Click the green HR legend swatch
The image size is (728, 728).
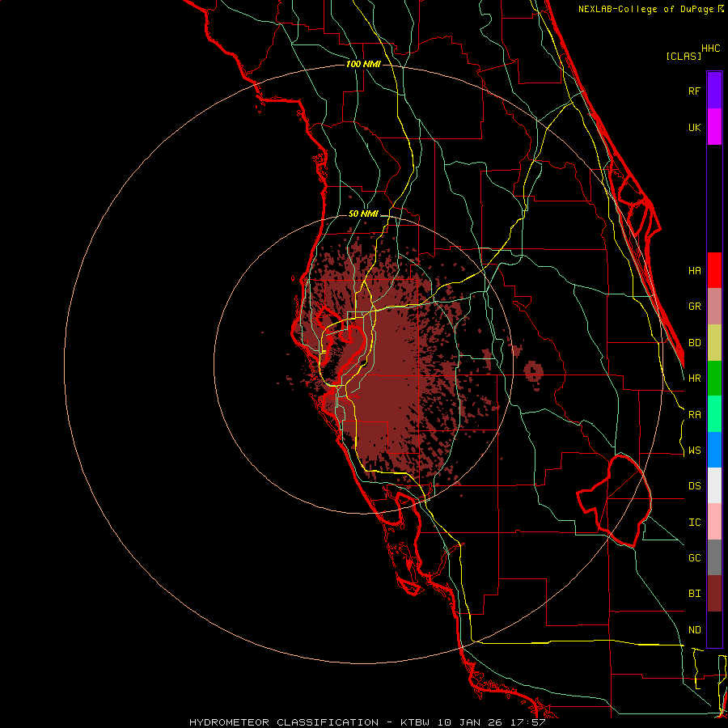pos(714,379)
